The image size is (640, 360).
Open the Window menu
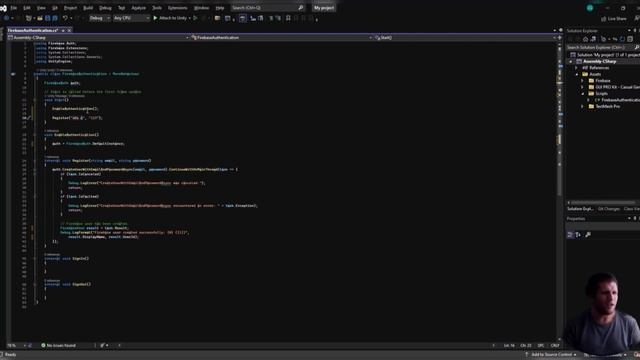tap(201, 8)
